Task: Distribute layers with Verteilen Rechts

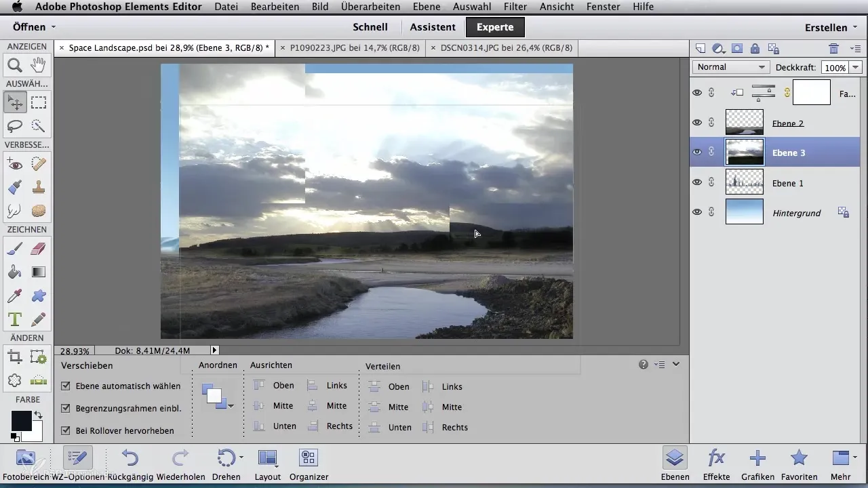Action: (446, 427)
